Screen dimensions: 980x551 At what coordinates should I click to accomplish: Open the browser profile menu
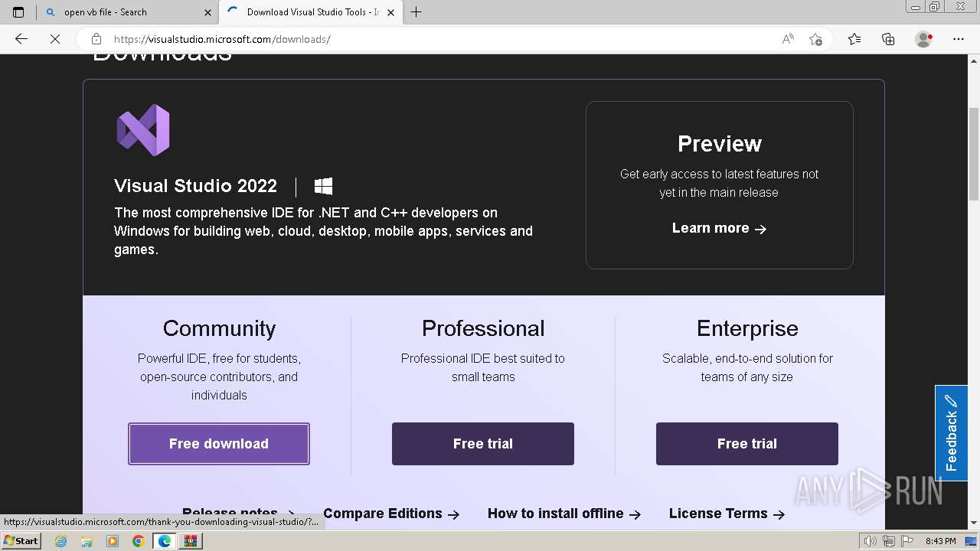click(924, 39)
